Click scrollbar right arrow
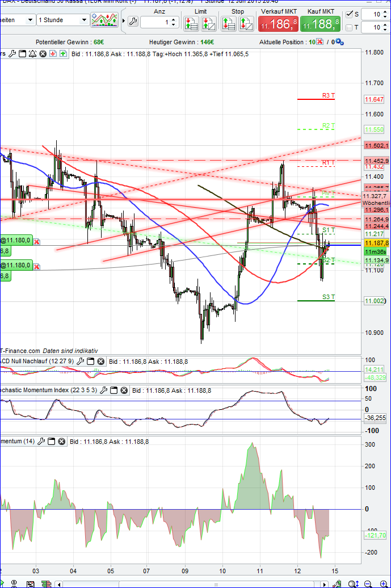The height and width of the screenshot is (588, 391). (325, 584)
